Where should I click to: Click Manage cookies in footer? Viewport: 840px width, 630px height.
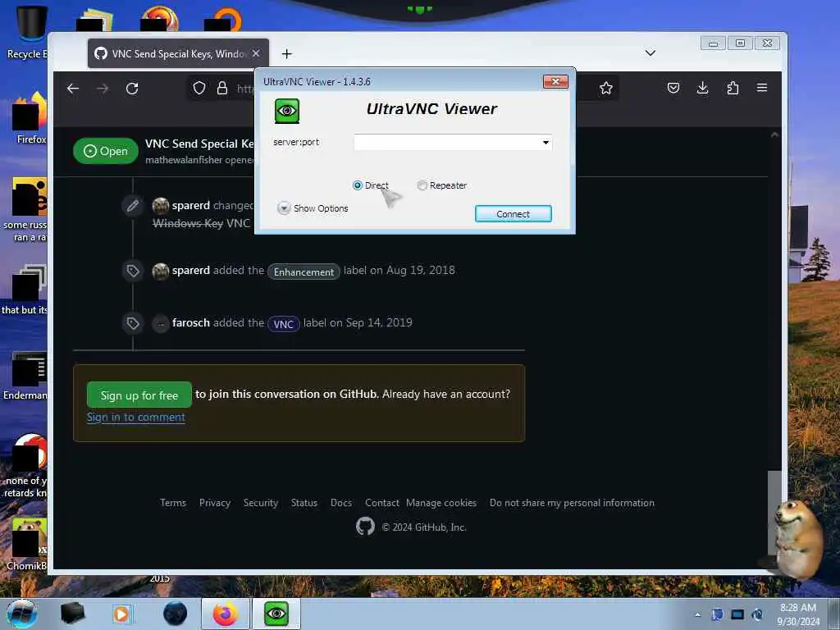pyautogui.click(x=441, y=503)
